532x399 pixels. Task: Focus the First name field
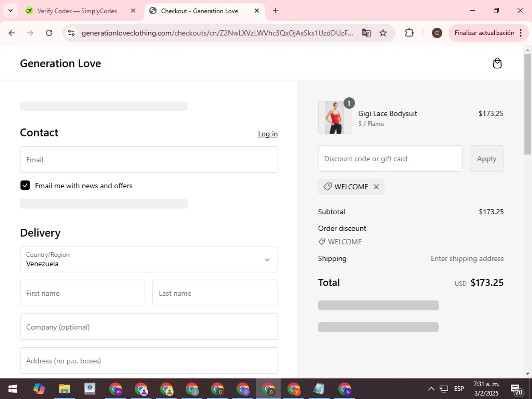point(83,293)
